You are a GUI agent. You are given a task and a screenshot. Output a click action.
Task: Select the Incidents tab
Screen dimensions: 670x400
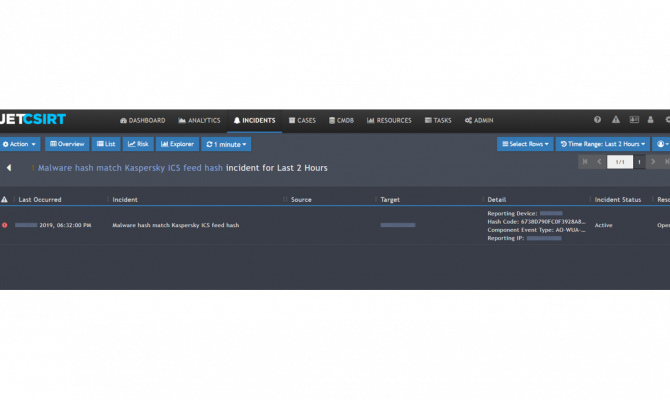[254, 121]
